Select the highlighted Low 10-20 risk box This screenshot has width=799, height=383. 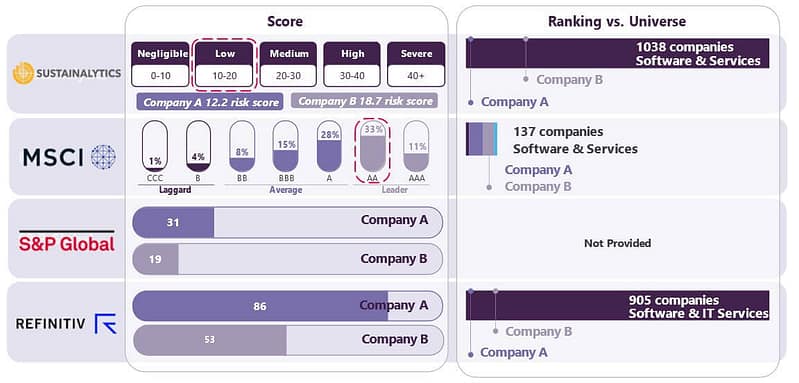click(x=224, y=64)
